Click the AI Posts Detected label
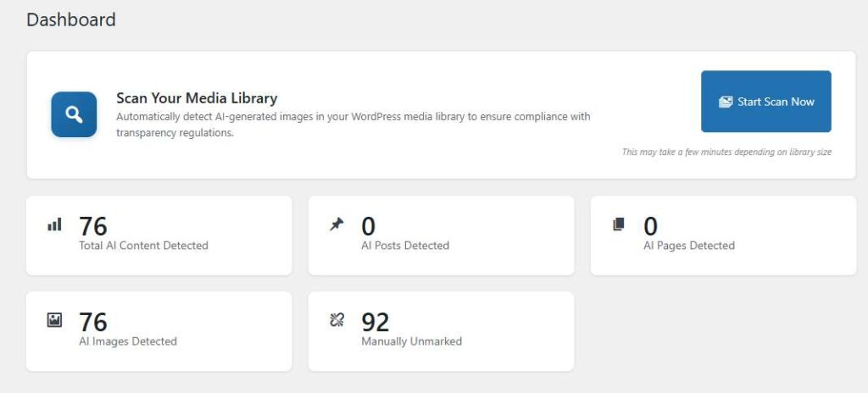 (405, 246)
